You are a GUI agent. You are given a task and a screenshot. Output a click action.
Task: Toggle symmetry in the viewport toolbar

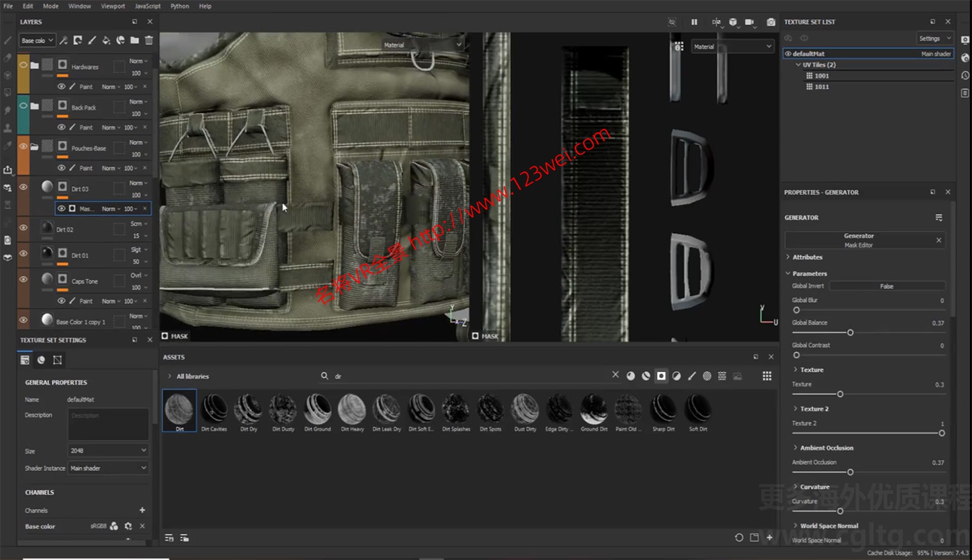pos(716,22)
